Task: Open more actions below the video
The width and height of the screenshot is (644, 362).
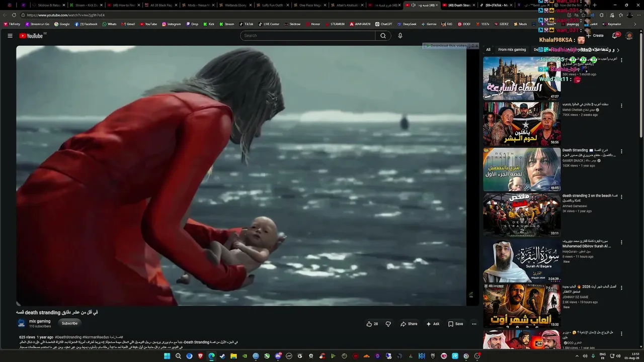Action: pos(474,324)
